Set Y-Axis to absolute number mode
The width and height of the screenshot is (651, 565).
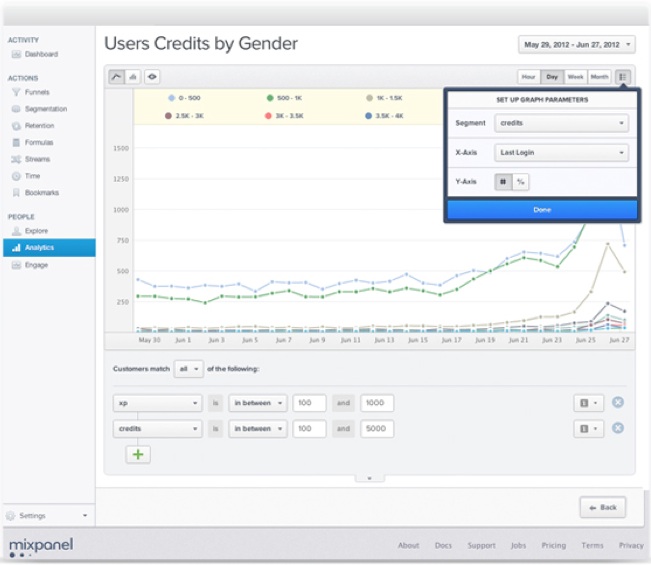[503, 182]
